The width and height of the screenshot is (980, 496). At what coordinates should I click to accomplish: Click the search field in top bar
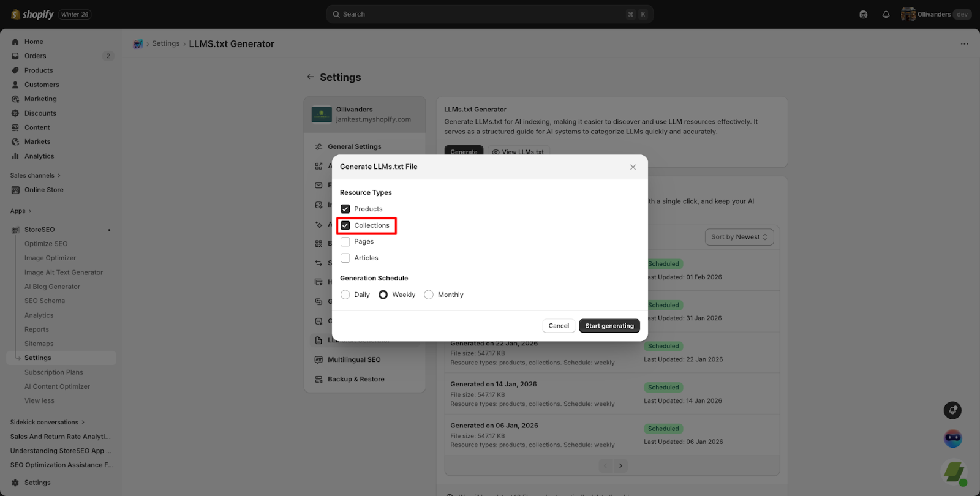[x=490, y=14]
